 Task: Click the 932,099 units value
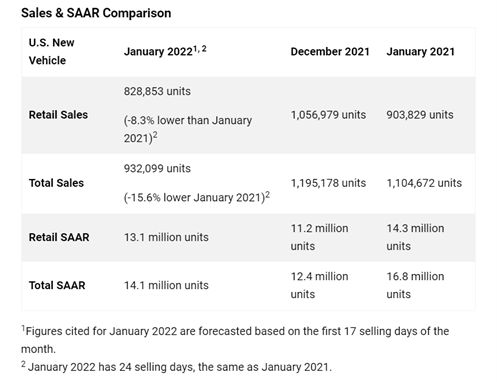tap(157, 169)
